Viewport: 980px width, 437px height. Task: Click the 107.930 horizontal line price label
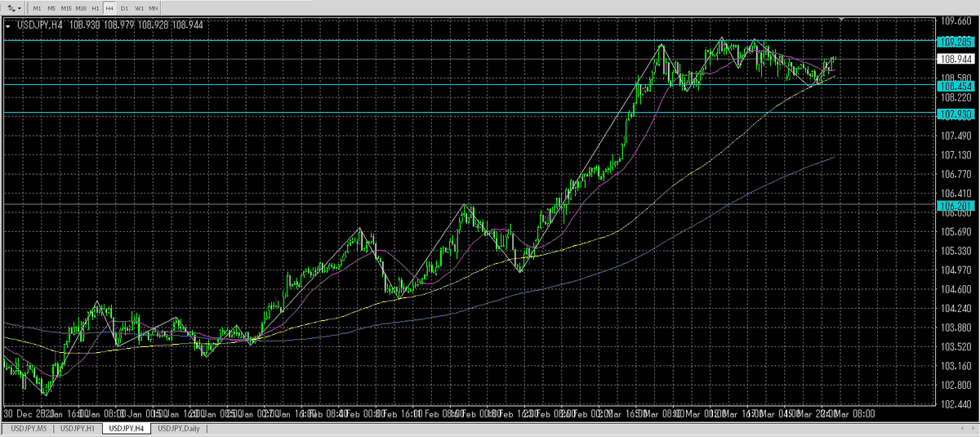pyautogui.click(x=955, y=114)
